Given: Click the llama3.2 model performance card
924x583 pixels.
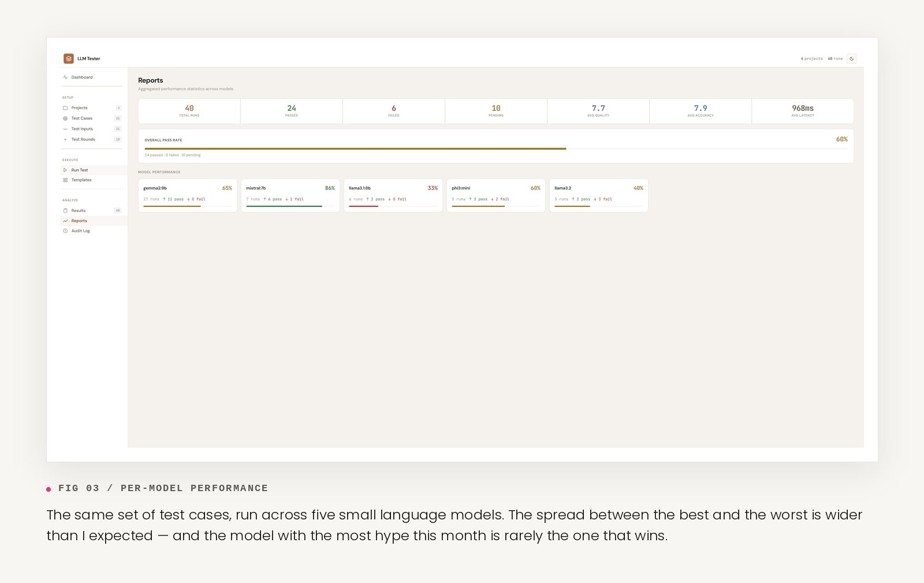Looking at the screenshot, I should tap(599, 195).
